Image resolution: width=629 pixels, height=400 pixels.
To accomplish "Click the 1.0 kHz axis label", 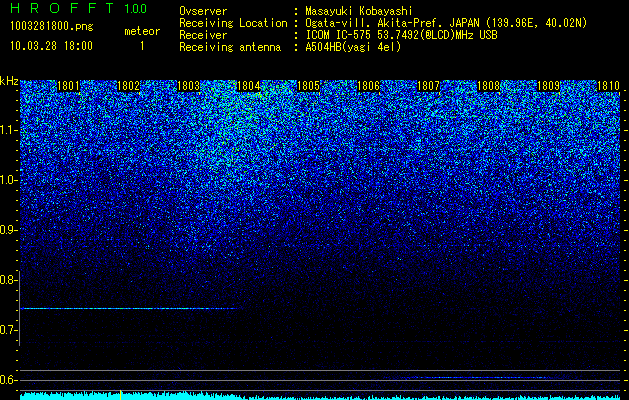I will tap(8, 180).
